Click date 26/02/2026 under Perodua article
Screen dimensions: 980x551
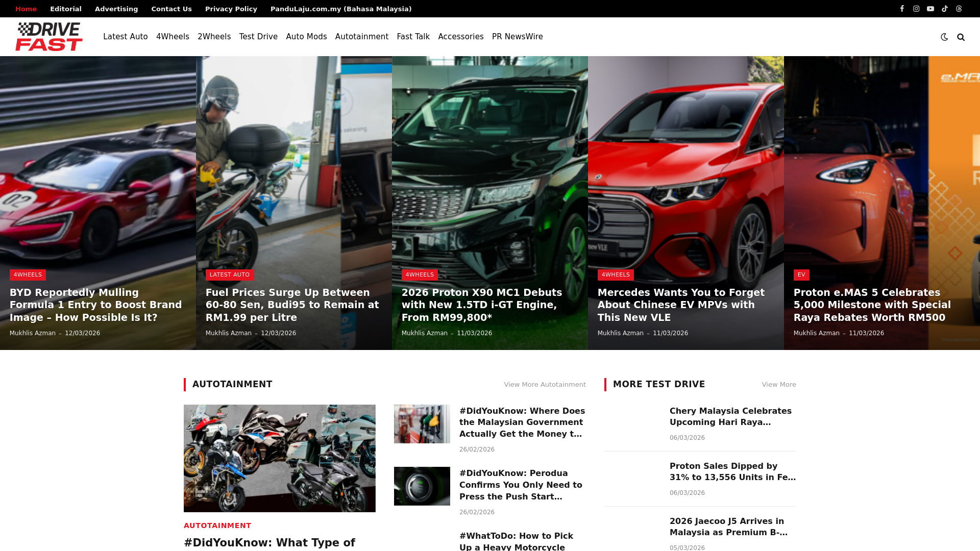pyautogui.click(x=477, y=512)
